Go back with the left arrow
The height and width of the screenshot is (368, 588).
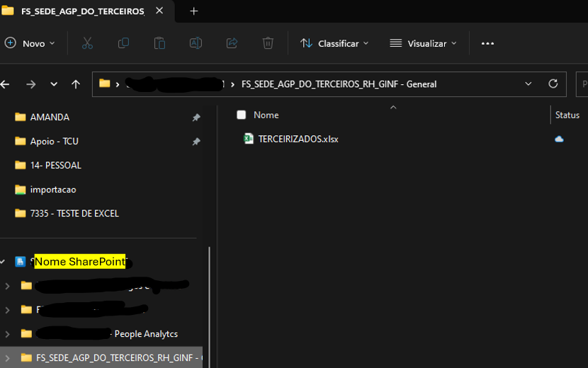5,84
